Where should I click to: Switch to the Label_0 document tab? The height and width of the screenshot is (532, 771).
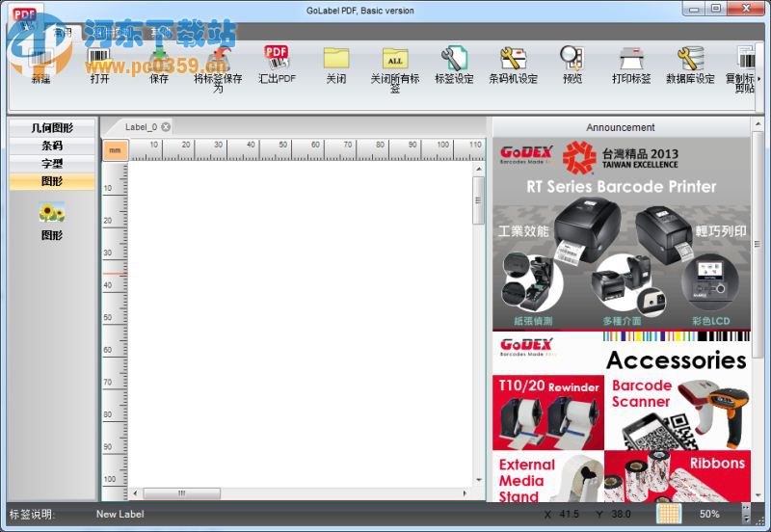coord(141,127)
